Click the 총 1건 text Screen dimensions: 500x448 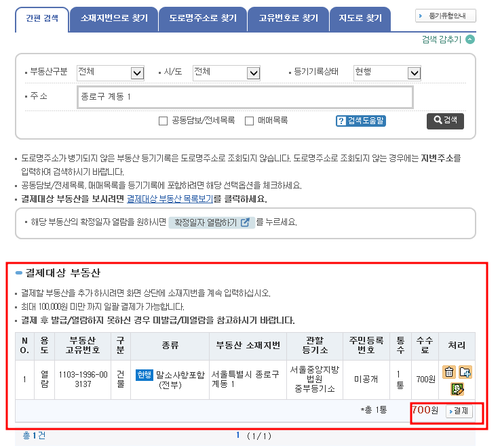tap(34, 435)
